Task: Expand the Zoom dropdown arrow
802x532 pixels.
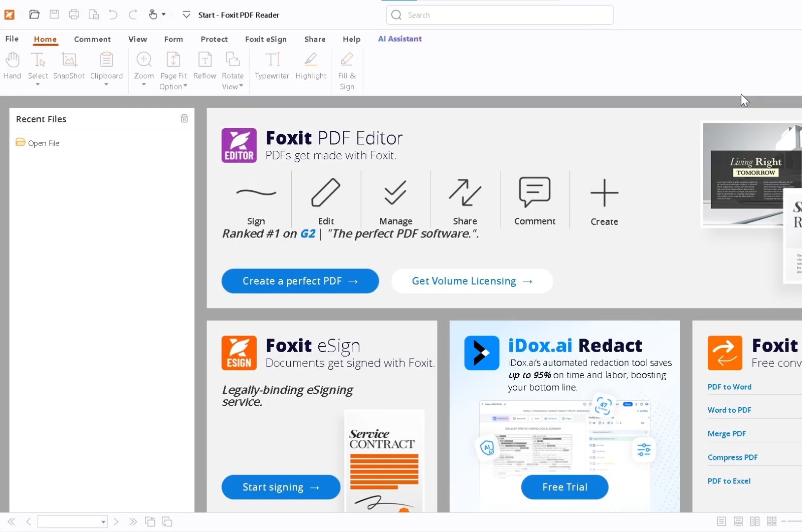Action: [144, 85]
